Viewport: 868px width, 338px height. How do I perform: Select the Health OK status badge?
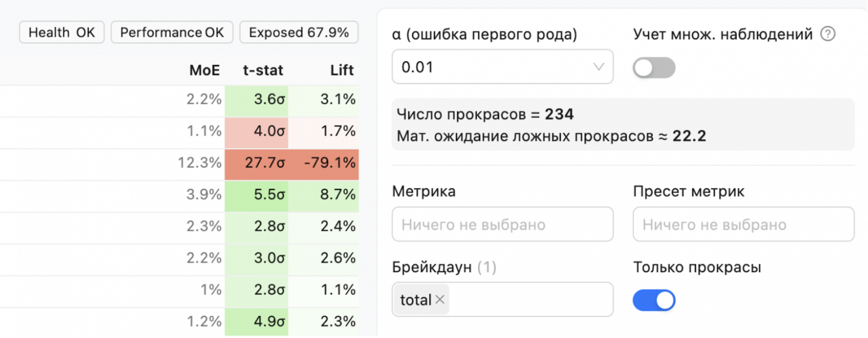click(61, 32)
